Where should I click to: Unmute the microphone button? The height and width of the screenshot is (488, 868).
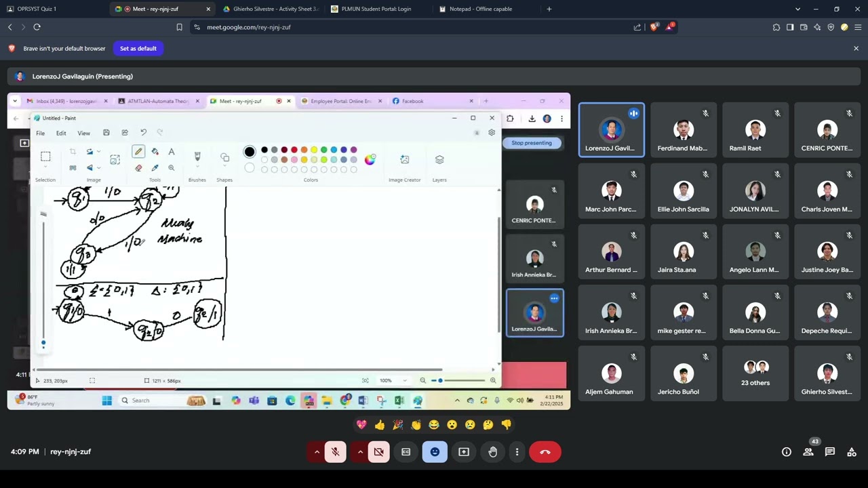tap(335, 452)
